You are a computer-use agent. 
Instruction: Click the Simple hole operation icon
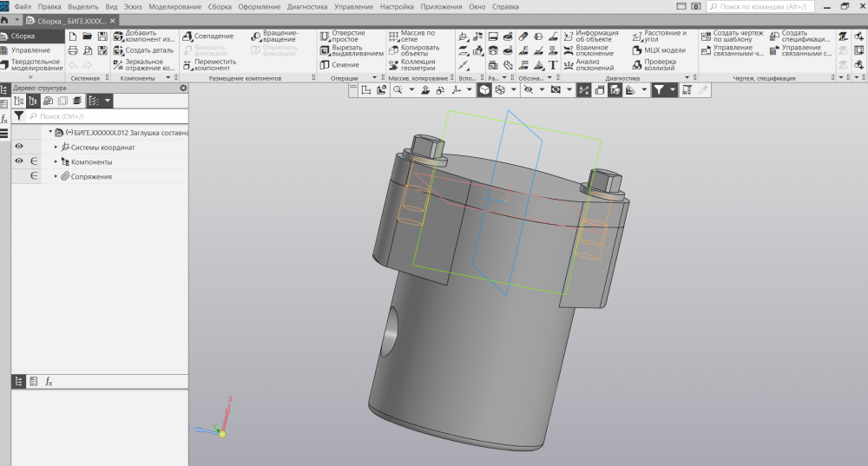pyautogui.click(x=325, y=36)
